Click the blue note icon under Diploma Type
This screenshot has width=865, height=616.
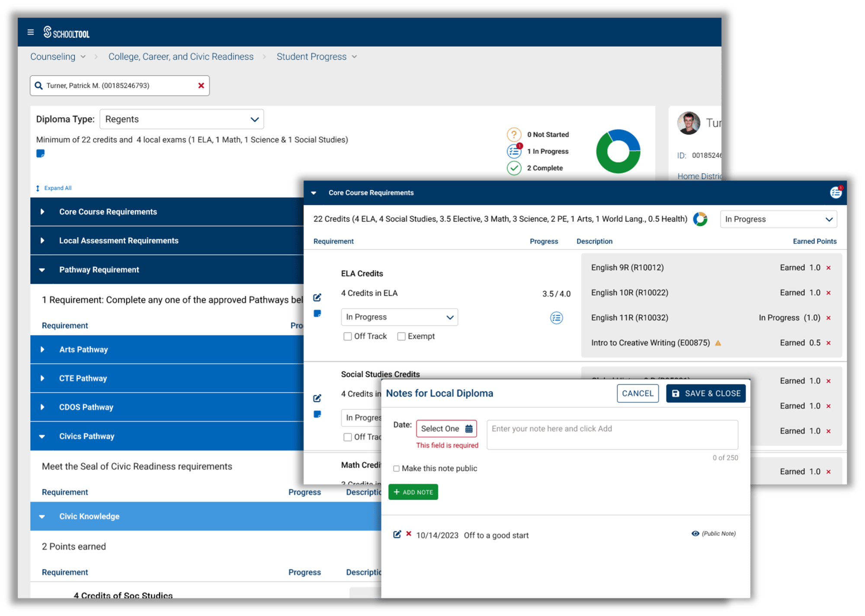point(40,153)
